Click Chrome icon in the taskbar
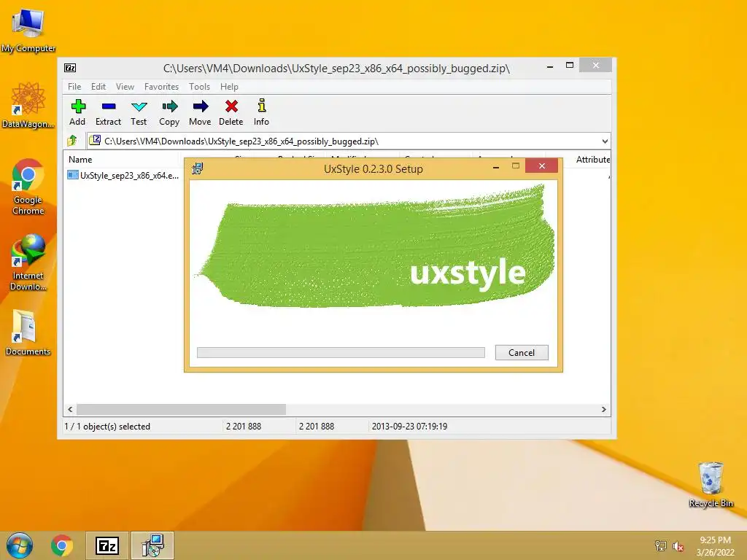 62,545
